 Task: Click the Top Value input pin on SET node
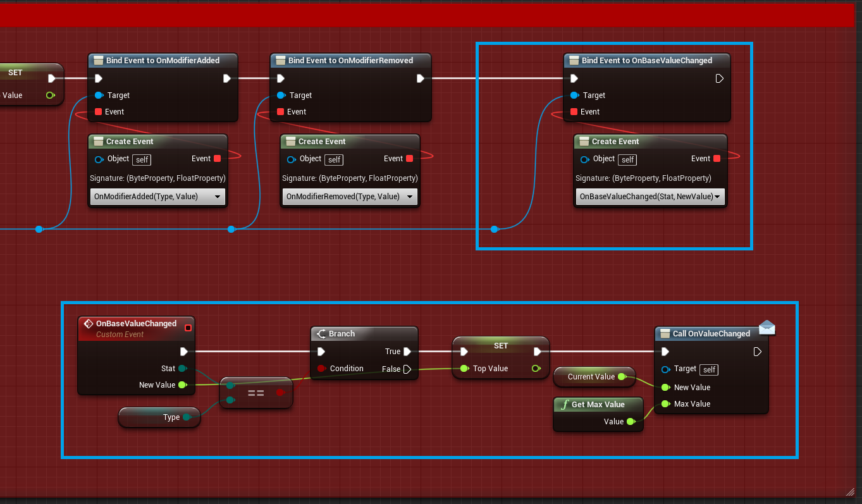tap(465, 369)
